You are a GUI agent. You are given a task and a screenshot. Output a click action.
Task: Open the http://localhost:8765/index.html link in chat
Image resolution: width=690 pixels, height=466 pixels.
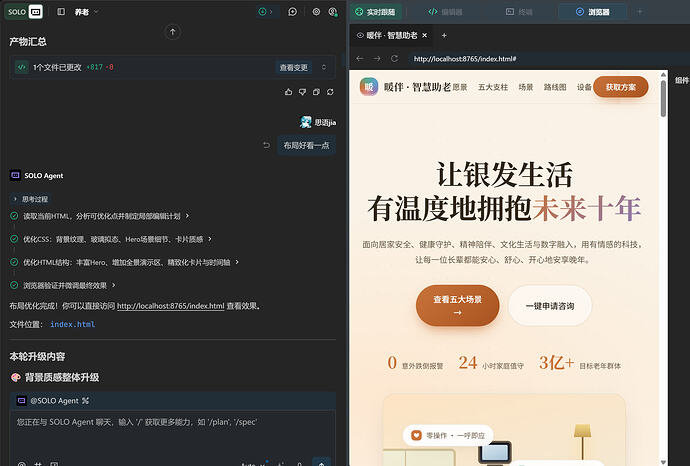coord(170,306)
